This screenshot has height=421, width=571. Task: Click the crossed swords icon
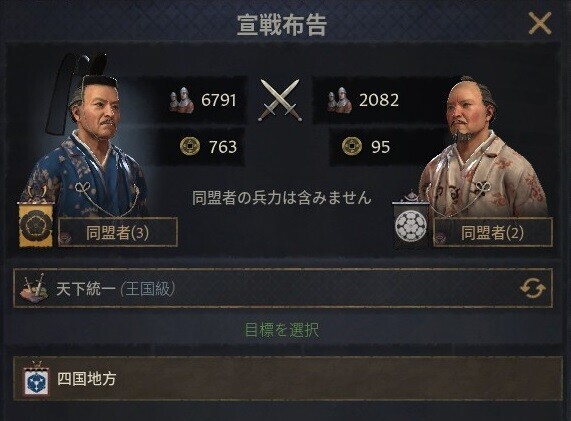280,100
